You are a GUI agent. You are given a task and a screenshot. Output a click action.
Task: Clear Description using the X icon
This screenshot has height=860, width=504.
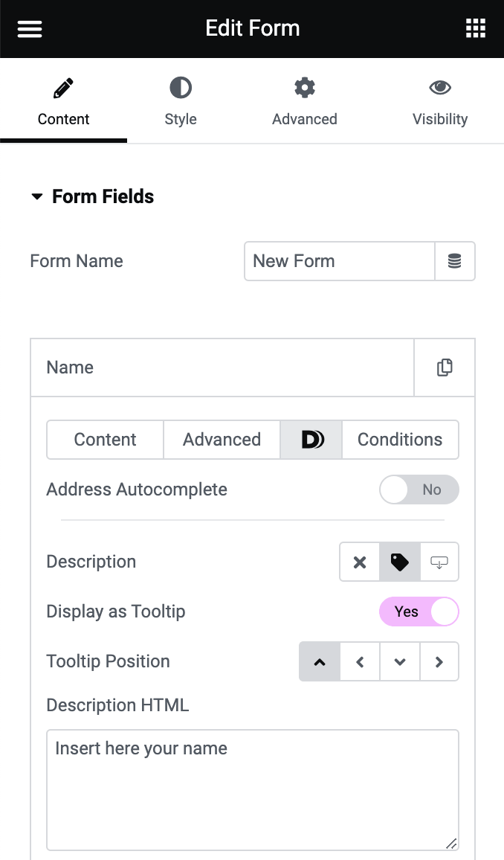[x=360, y=562]
